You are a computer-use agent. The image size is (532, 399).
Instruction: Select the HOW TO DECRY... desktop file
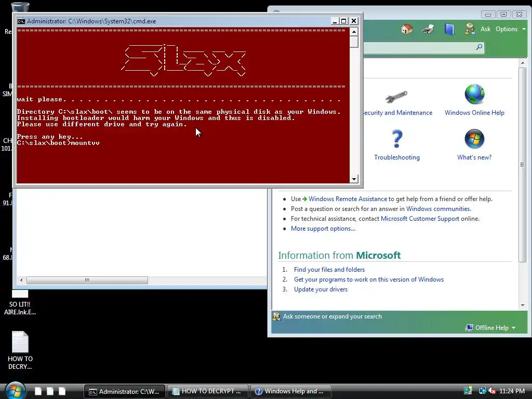[x=20, y=351]
